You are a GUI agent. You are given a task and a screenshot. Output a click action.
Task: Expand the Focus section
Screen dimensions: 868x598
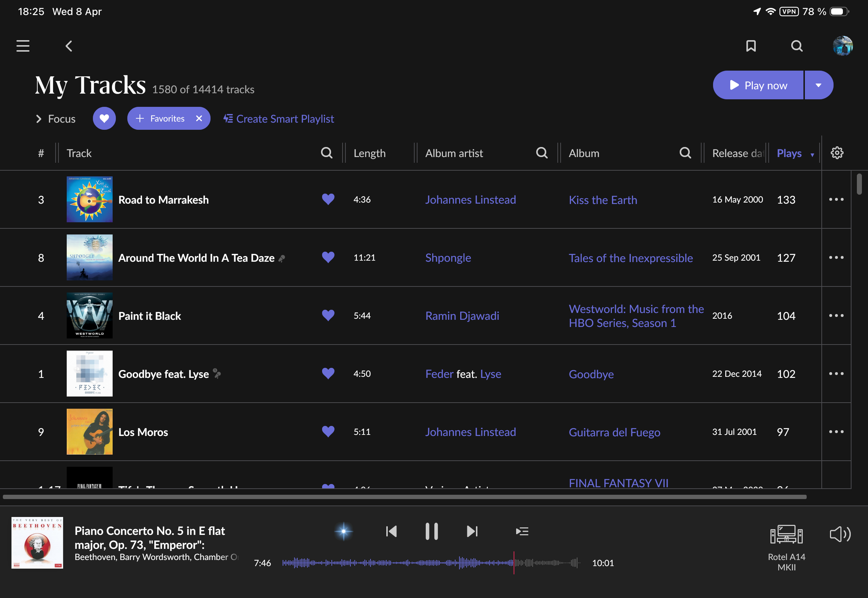pyautogui.click(x=56, y=119)
